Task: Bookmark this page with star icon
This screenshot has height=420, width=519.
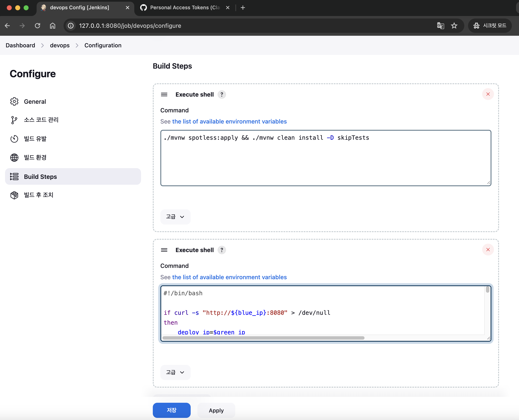Action: pyautogui.click(x=454, y=26)
